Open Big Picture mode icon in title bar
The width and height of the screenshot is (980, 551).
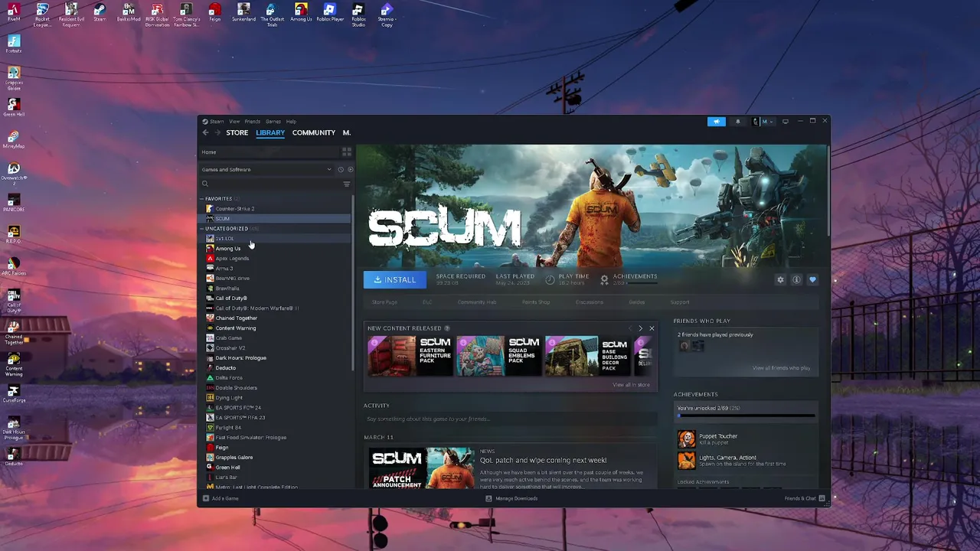pos(785,122)
